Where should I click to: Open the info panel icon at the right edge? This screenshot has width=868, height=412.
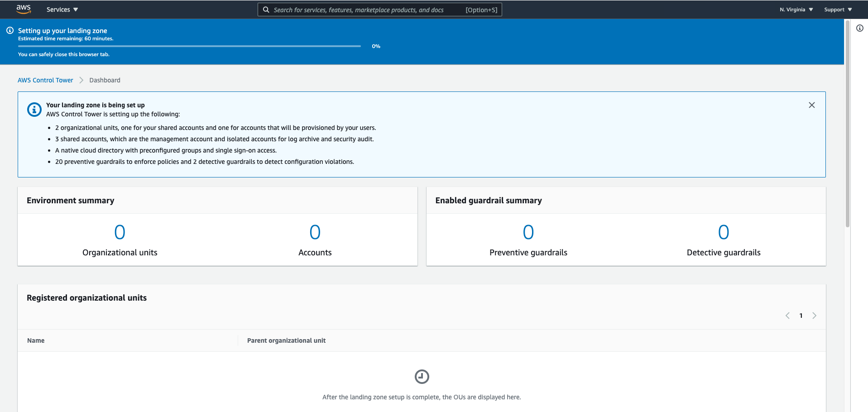tap(859, 28)
